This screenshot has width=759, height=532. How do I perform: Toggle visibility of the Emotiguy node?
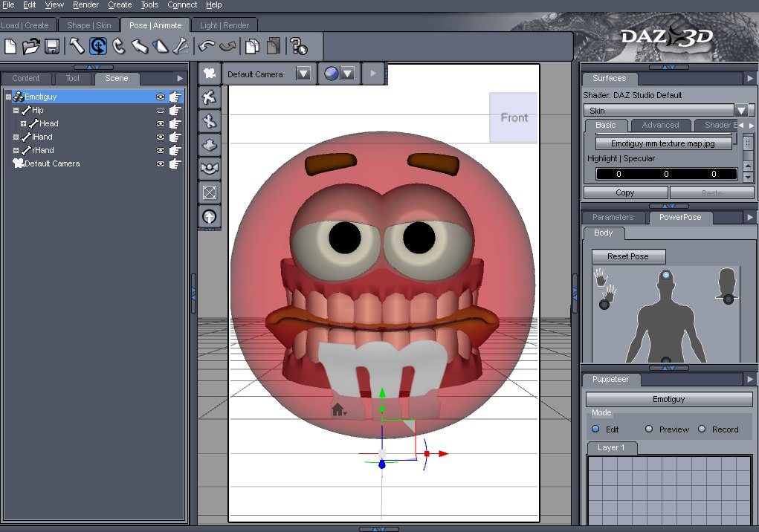(162, 96)
